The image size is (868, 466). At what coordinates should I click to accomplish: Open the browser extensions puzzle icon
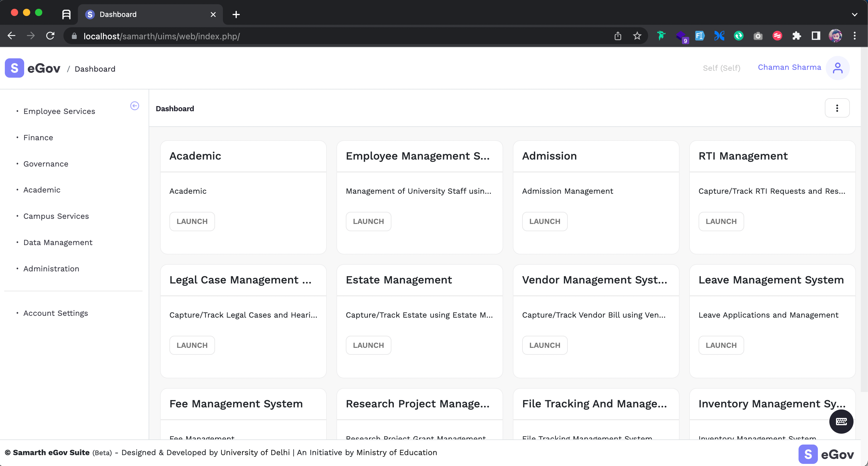(796, 36)
